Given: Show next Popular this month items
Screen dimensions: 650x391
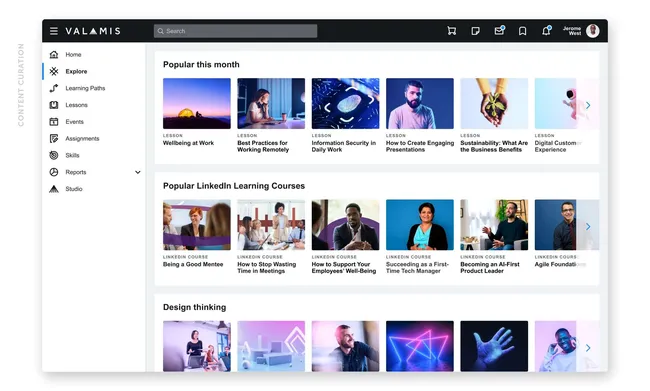Looking at the screenshot, I should 588,105.
